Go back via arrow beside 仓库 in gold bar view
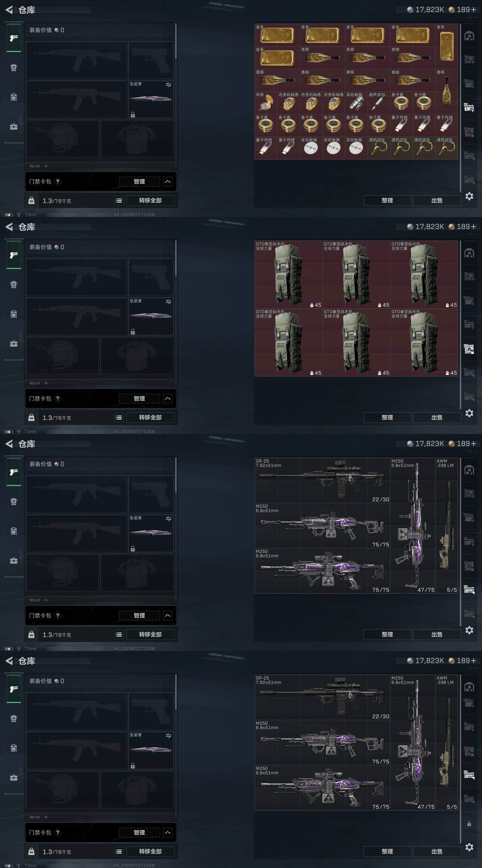 pyautogui.click(x=9, y=10)
